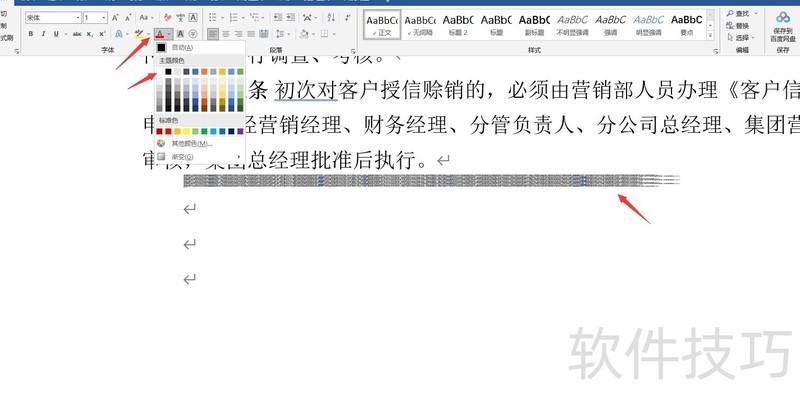Open the underline style dropdown arrow

pos(65,34)
